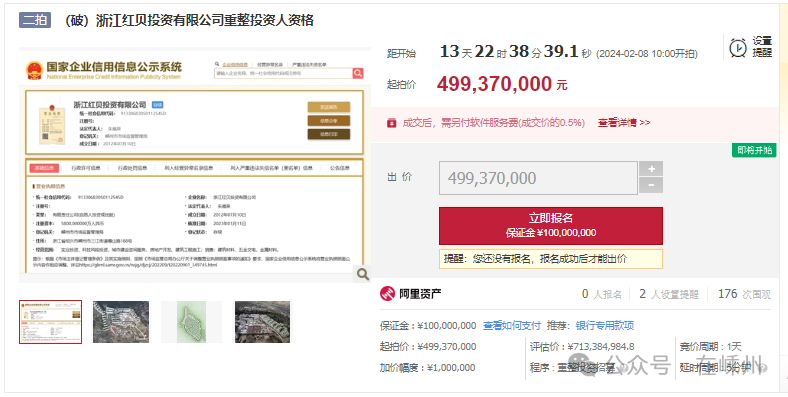
Task: Decrease bid with the minus button
Action: 651,185
